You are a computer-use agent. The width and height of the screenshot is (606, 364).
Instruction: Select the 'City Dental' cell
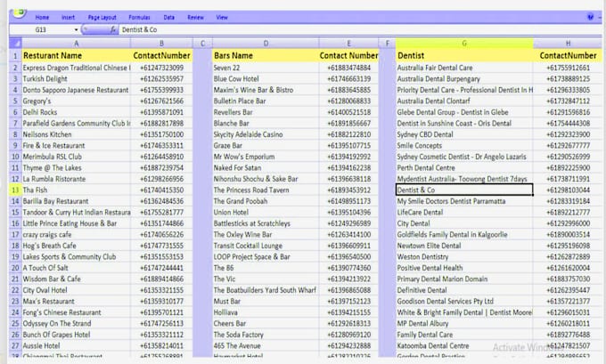(464, 223)
